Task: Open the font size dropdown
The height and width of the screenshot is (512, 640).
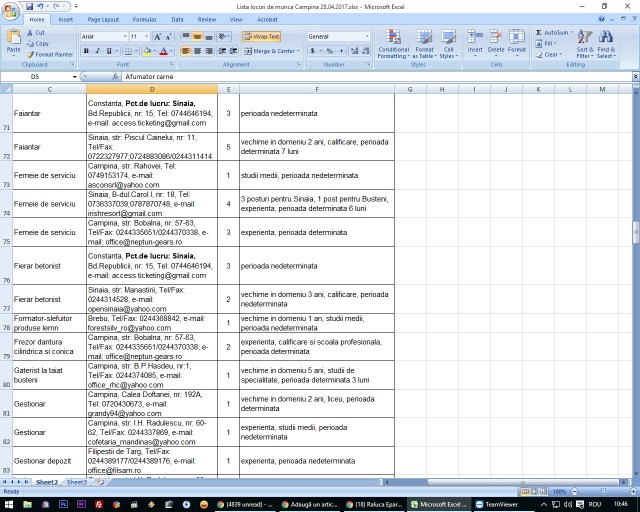Action: pos(147,37)
